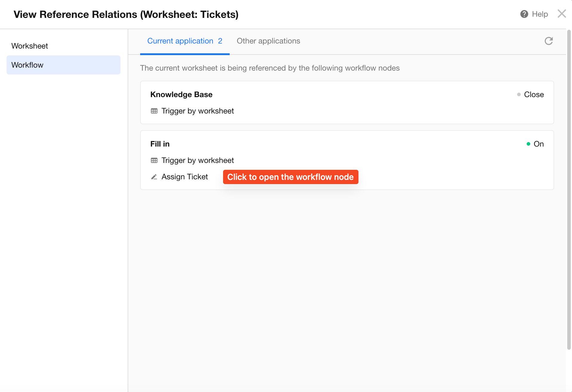Click the On status on Fill in
This screenshot has height=392, width=572.
535,144
